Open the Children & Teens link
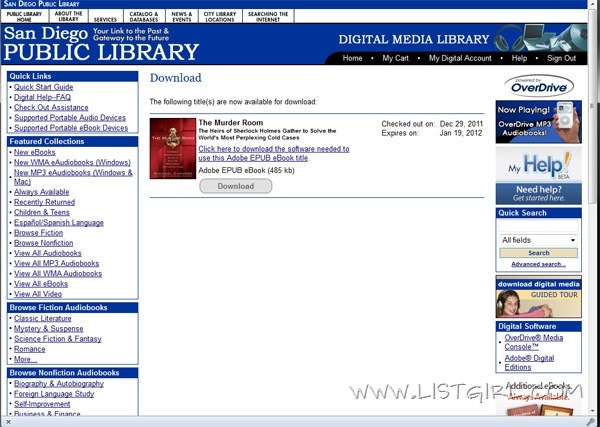This screenshot has height=427, width=600. pyautogui.click(x=42, y=212)
